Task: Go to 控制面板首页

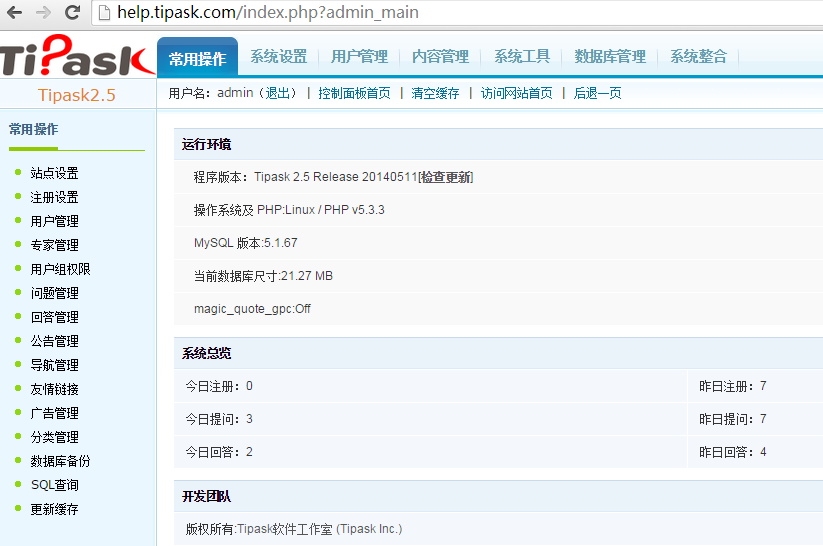Action: tap(354, 93)
